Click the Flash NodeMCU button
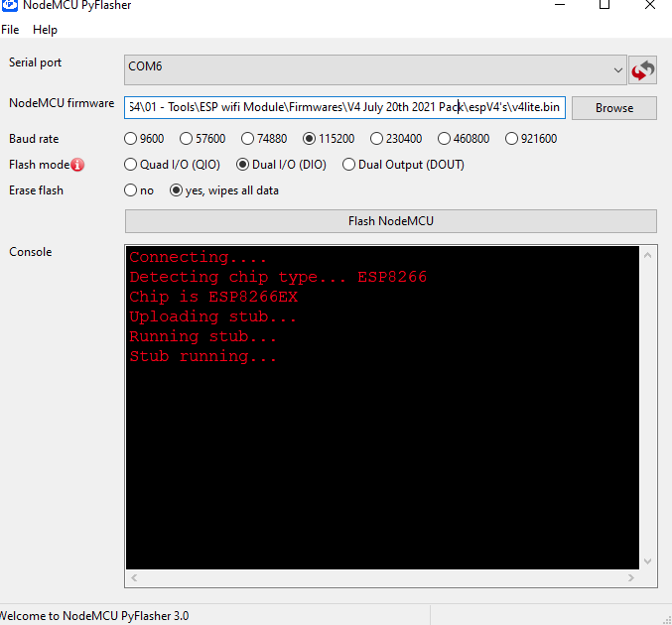Screen dimensions: 672x625 coord(391,221)
